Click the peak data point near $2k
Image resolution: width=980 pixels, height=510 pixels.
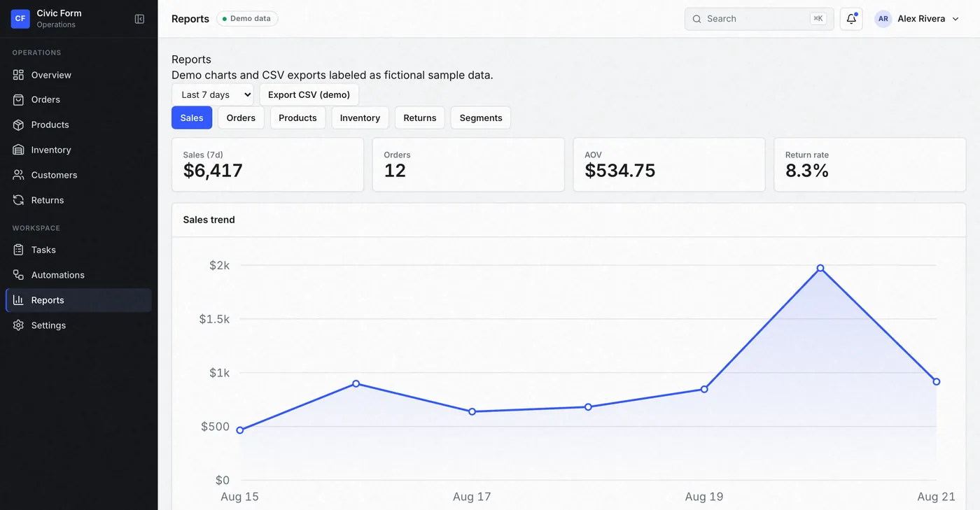(x=820, y=268)
